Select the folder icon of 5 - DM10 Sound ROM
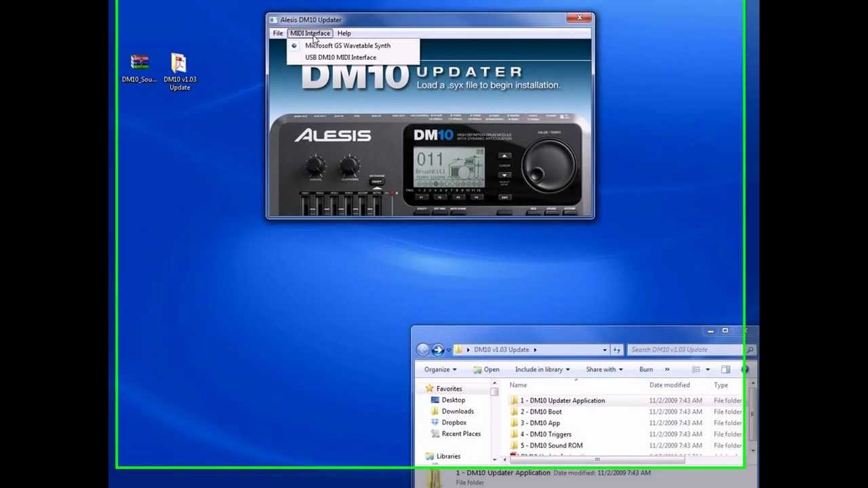868x488 pixels. tap(514, 445)
